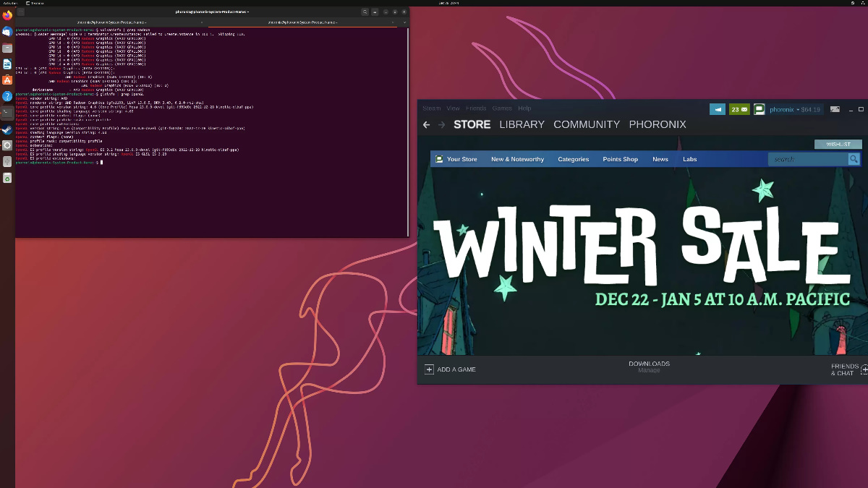Image resolution: width=868 pixels, height=488 pixels.
Task: Switch to the LIBRARY section
Action: tap(522, 124)
